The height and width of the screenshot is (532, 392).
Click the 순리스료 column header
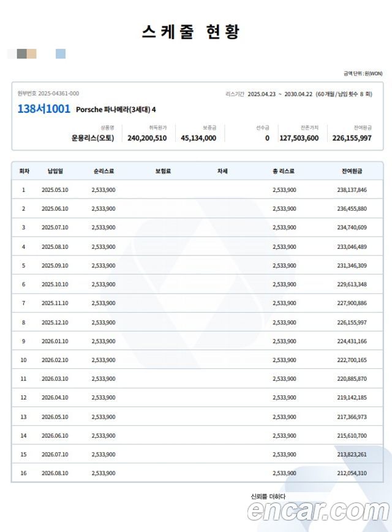(x=104, y=171)
